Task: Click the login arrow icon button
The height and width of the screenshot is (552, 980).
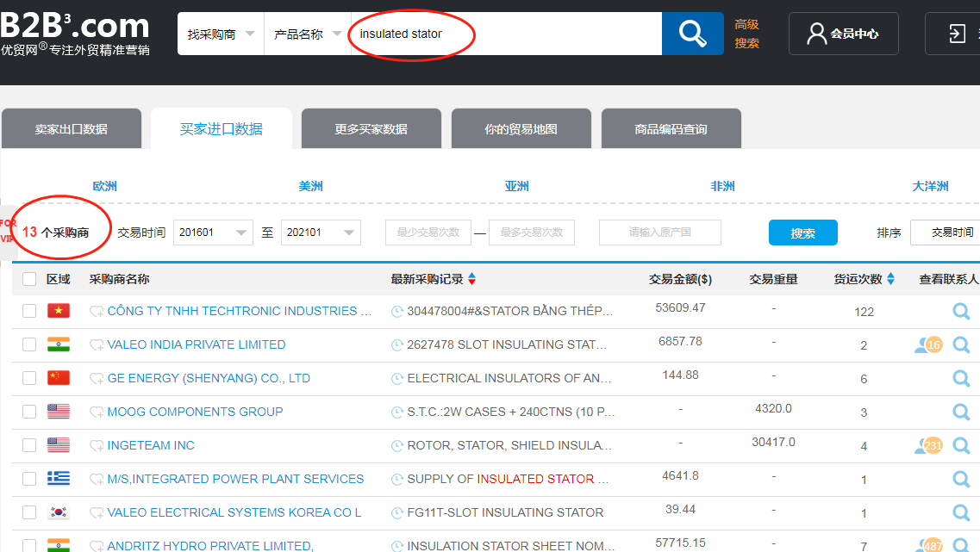Action: click(957, 34)
